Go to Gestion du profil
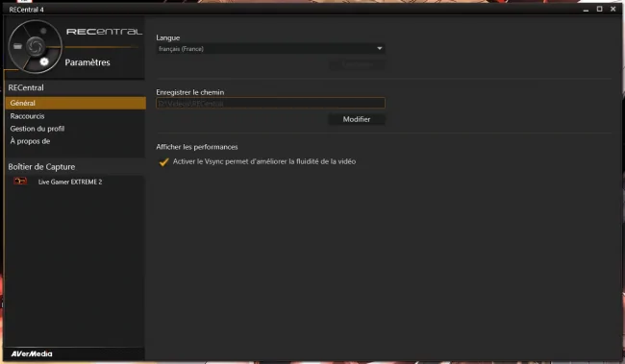Screen dimensions: 625x364 [37, 129]
